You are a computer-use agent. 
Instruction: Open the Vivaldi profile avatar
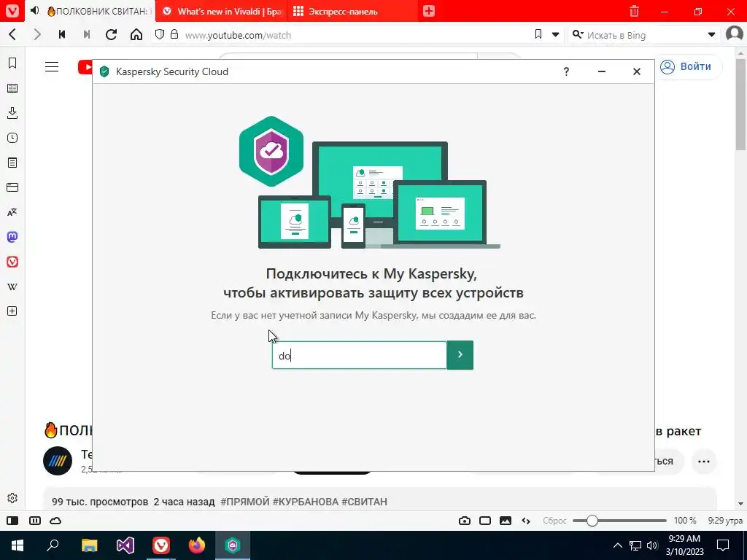[734, 34]
